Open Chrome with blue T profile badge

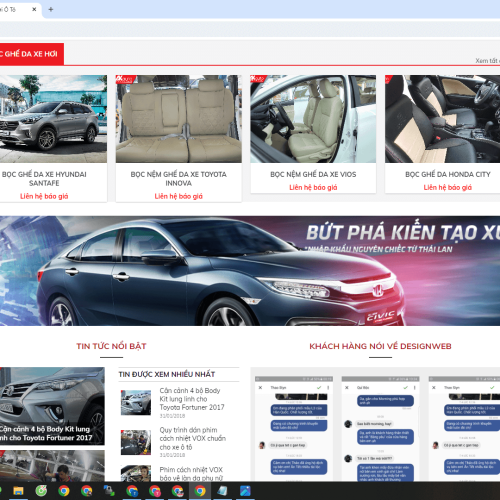132,491
